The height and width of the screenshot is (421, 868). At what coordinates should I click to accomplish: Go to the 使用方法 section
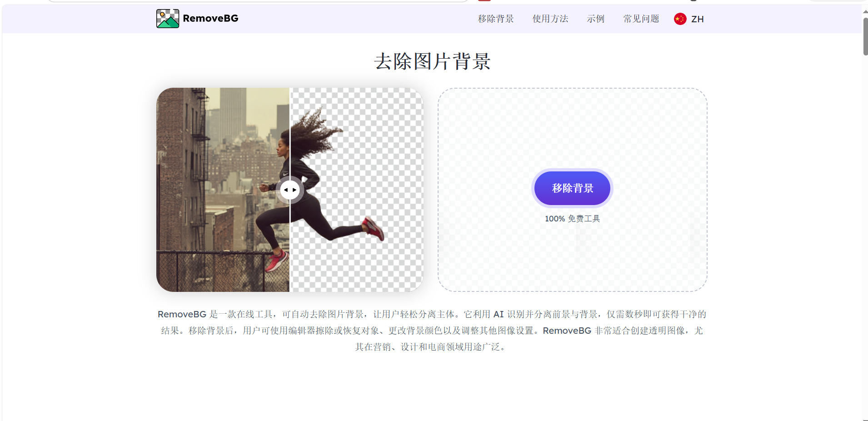pos(550,19)
